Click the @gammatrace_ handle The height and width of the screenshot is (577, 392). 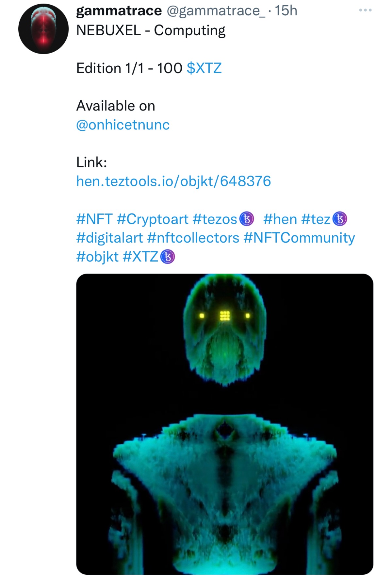point(216,11)
